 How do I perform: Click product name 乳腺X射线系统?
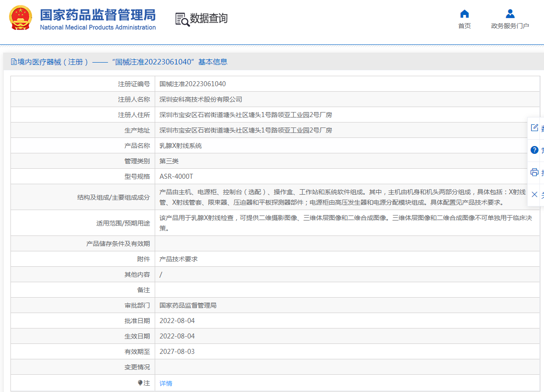pyautogui.click(x=181, y=146)
